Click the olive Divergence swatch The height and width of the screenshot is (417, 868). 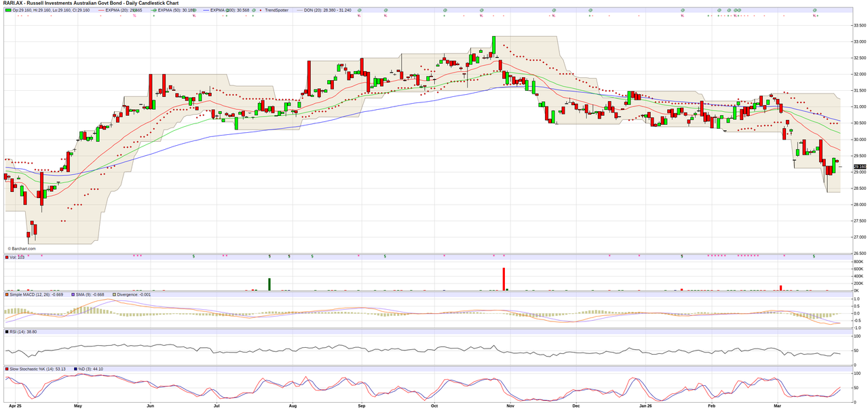(x=114, y=294)
